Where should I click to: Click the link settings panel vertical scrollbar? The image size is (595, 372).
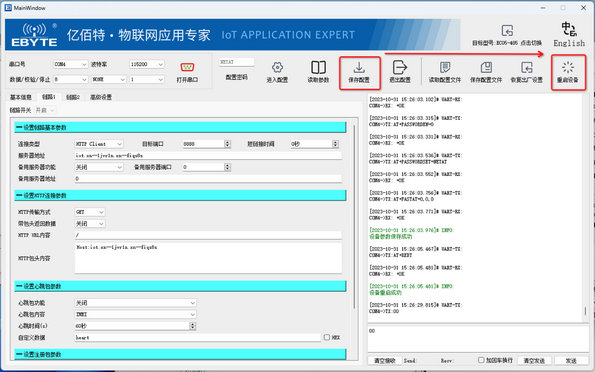(354, 216)
